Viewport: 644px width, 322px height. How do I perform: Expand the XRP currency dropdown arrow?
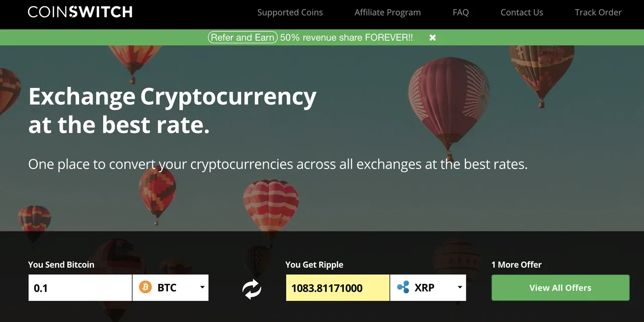click(x=460, y=287)
